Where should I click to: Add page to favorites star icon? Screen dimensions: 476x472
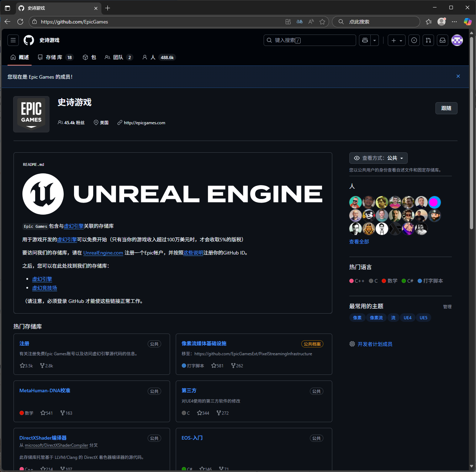[322, 22]
